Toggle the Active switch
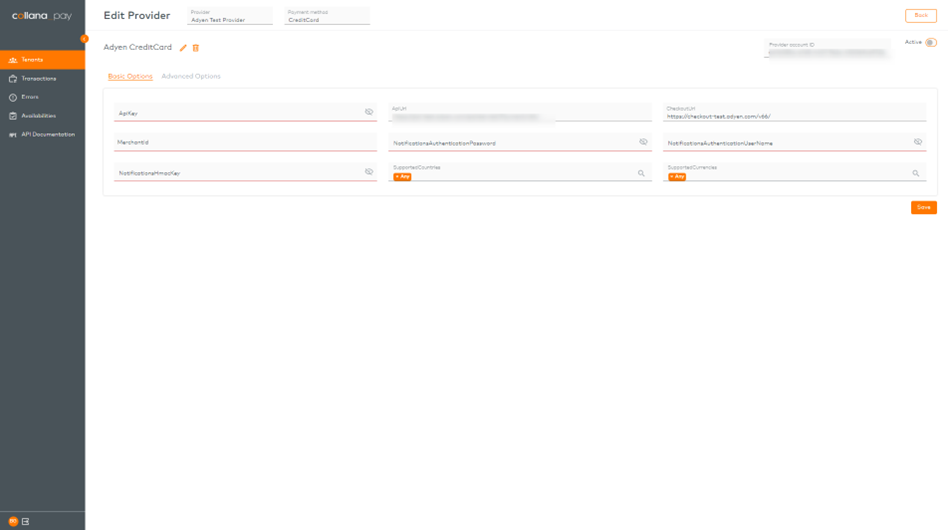 (x=930, y=42)
